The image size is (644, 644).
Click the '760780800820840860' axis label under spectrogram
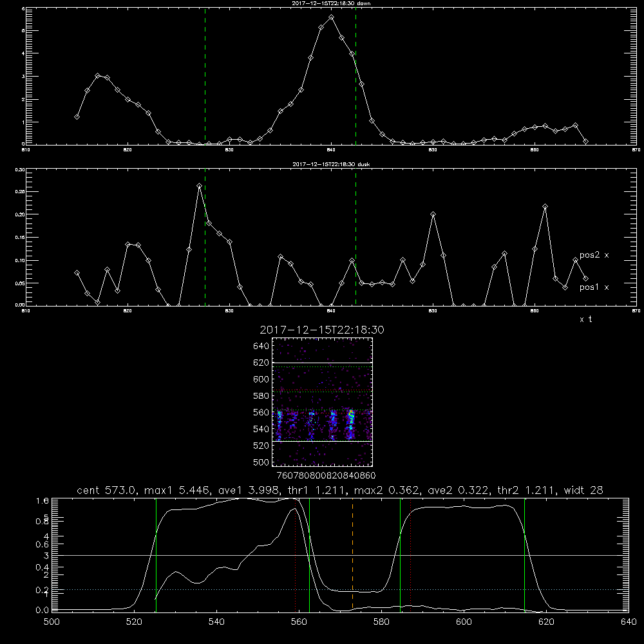[x=326, y=476]
